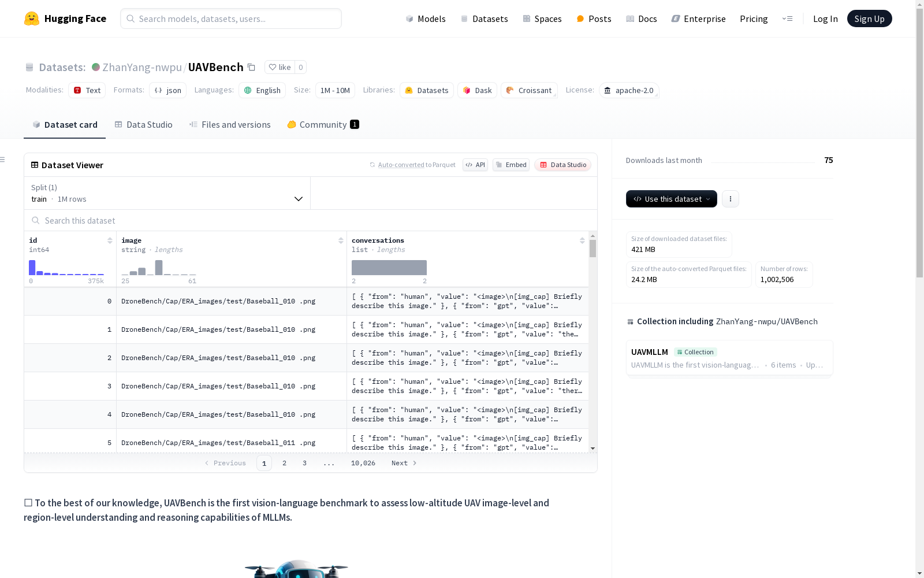This screenshot has width=924, height=578.
Task: Select the Croissant library tag
Action: coord(529,90)
